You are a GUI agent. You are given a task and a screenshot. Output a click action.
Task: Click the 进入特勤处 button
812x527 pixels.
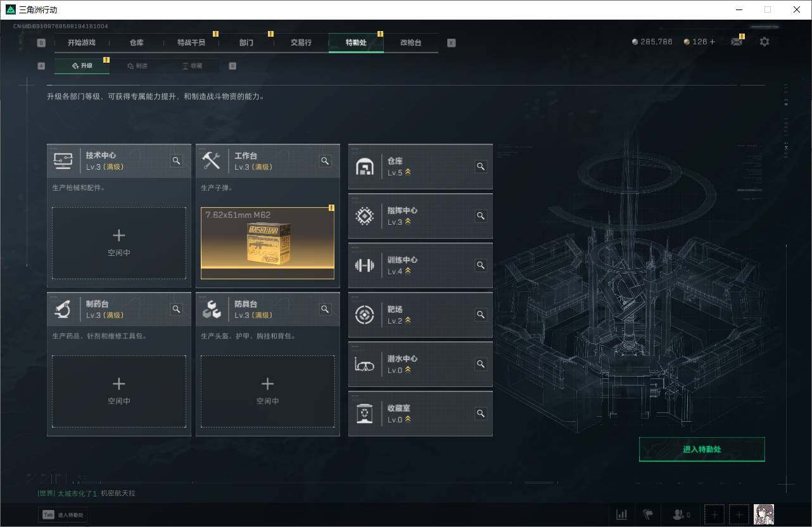[x=702, y=449]
